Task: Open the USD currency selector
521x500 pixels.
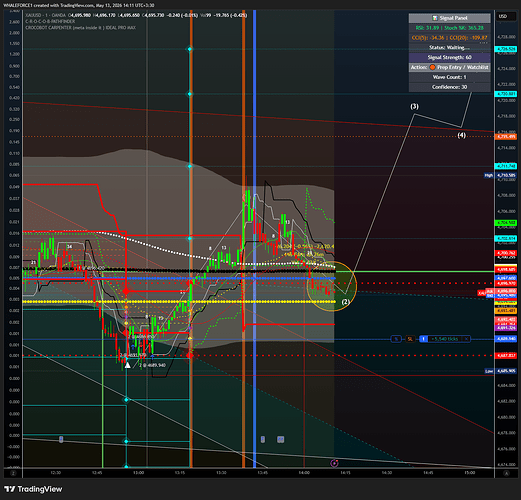Action: (x=506, y=16)
